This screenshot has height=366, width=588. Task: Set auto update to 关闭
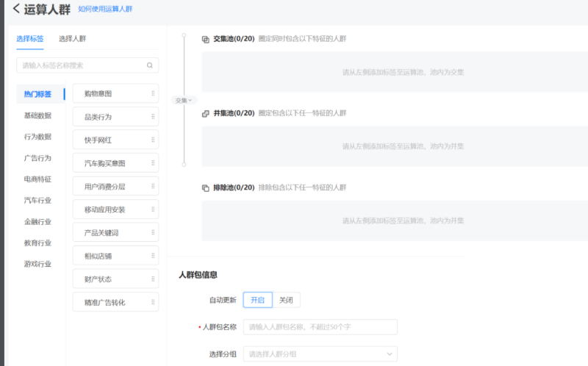pos(286,300)
